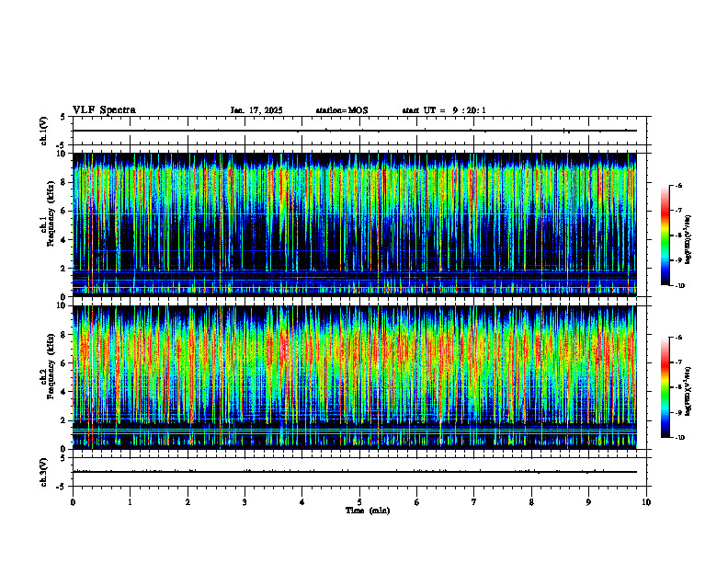Click the ch.1 colorbar log(PSD) label
Image resolution: width=728 pixels, height=563 pixels.
click(x=689, y=239)
